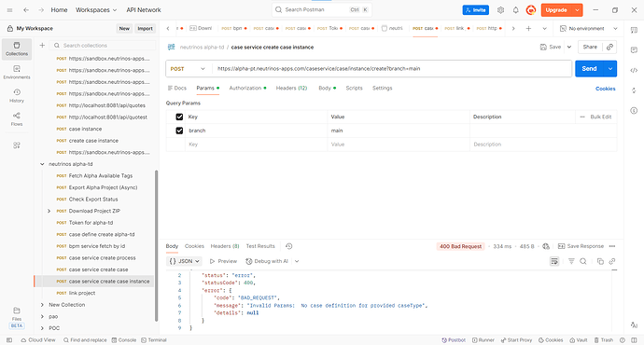
Task: Open the Upgrade dropdown arrow
Action: 577,10
